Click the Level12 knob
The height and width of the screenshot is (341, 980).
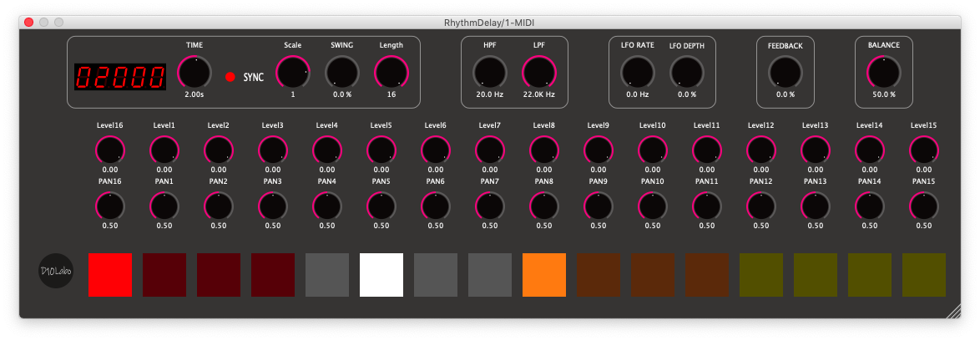761,150
